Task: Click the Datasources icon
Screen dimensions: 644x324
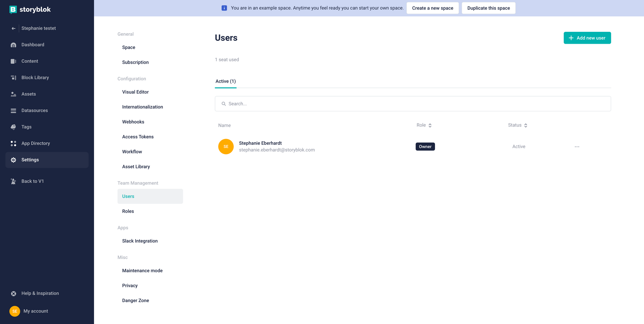Action: [x=14, y=110]
